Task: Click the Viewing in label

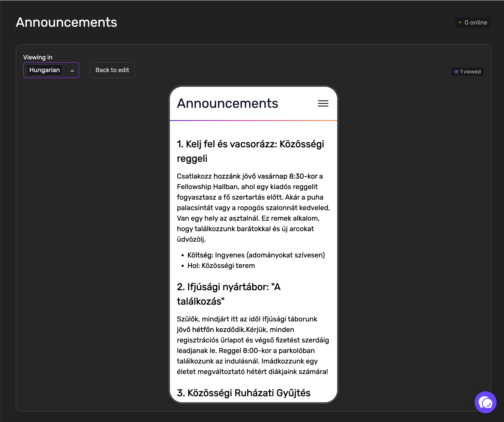Action: pyautogui.click(x=38, y=57)
